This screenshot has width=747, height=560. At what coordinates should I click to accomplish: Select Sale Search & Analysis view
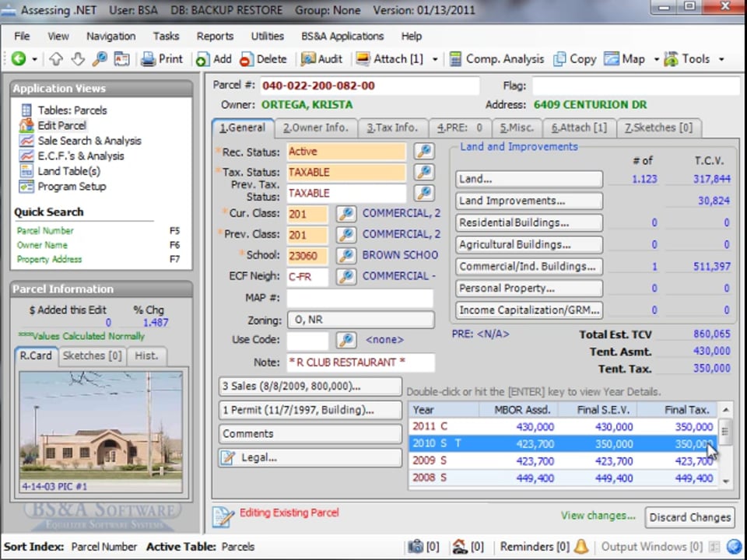click(x=89, y=141)
